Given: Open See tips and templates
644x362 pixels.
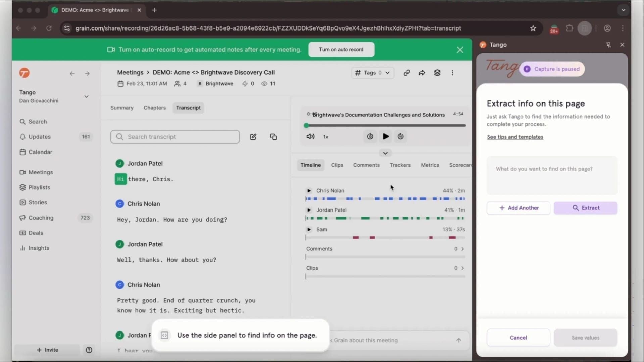Looking at the screenshot, I should coord(515,137).
